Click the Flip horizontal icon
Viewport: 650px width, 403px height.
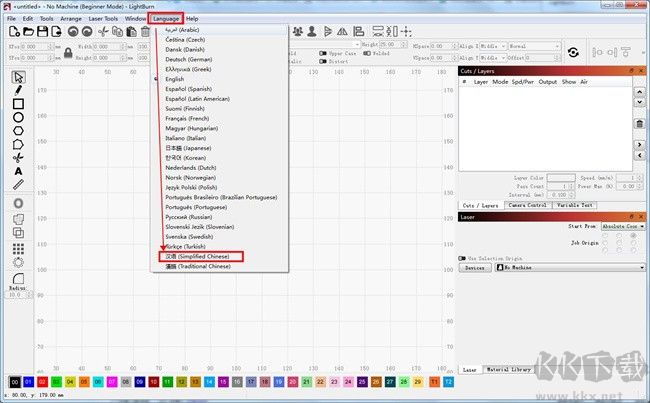pyautogui.click(x=327, y=32)
